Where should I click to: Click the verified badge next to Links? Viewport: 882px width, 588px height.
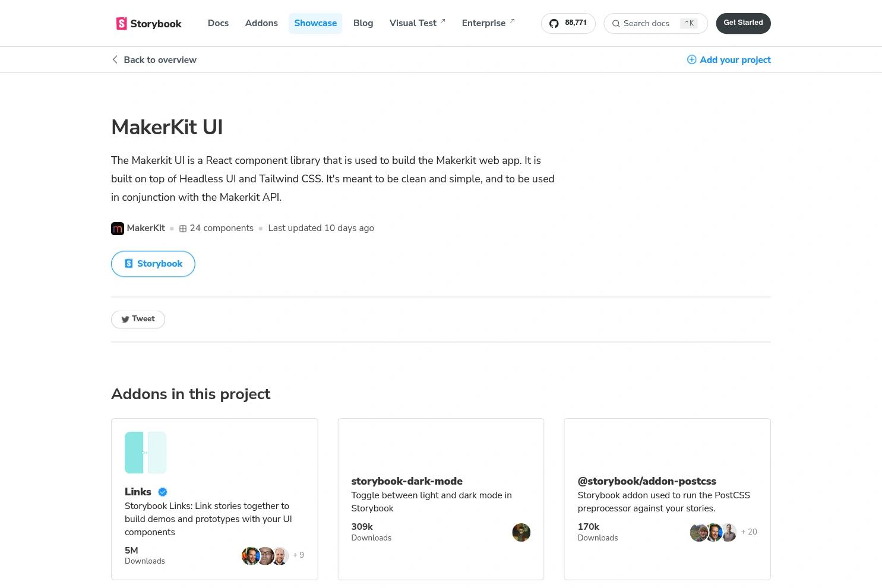tap(163, 492)
